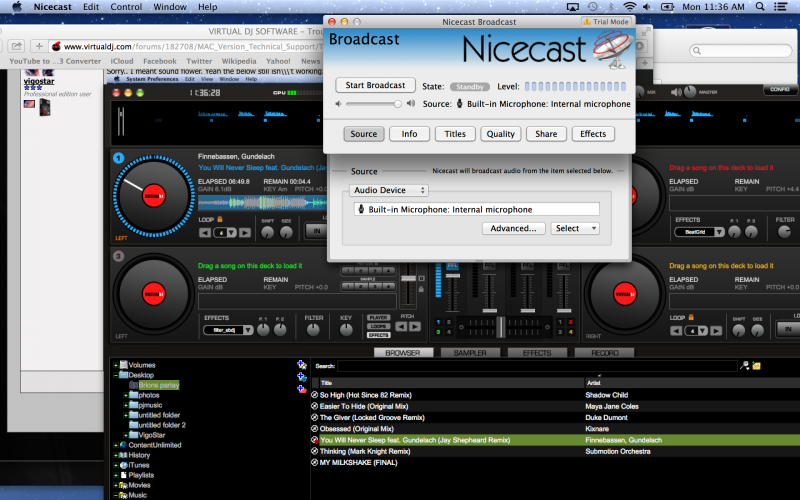Toggle PFL on the second mixer channel
Viewport: 800px width, 500px height.
tap(489, 266)
